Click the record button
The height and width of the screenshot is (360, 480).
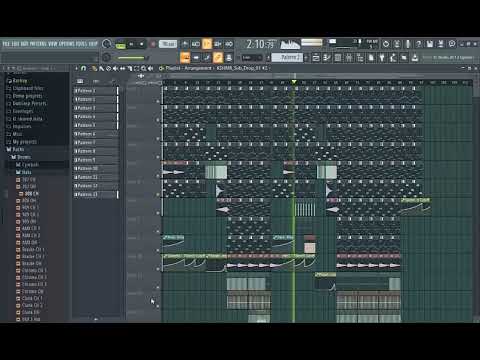(x=153, y=44)
